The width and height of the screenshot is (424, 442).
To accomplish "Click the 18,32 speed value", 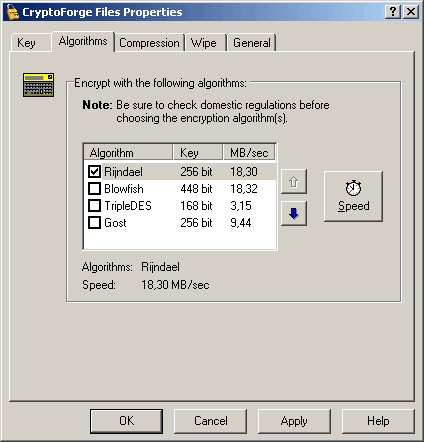I will pyautogui.click(x=244, y=189).
